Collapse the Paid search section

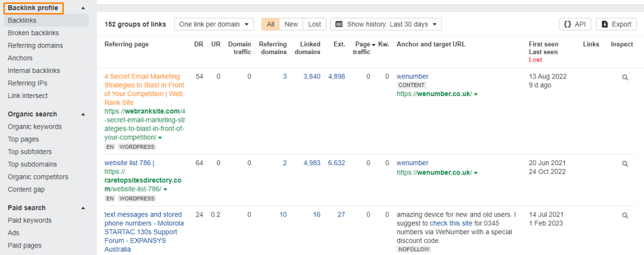[x=84, y=208]
